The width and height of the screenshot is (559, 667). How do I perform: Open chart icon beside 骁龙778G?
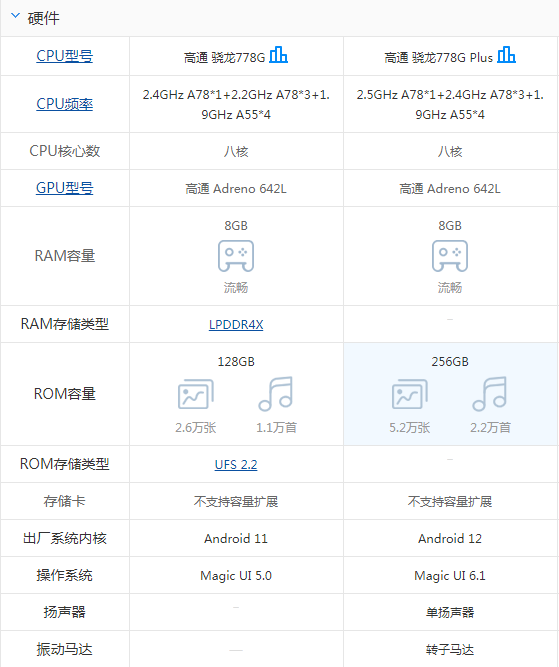click(x=279, y=54)
